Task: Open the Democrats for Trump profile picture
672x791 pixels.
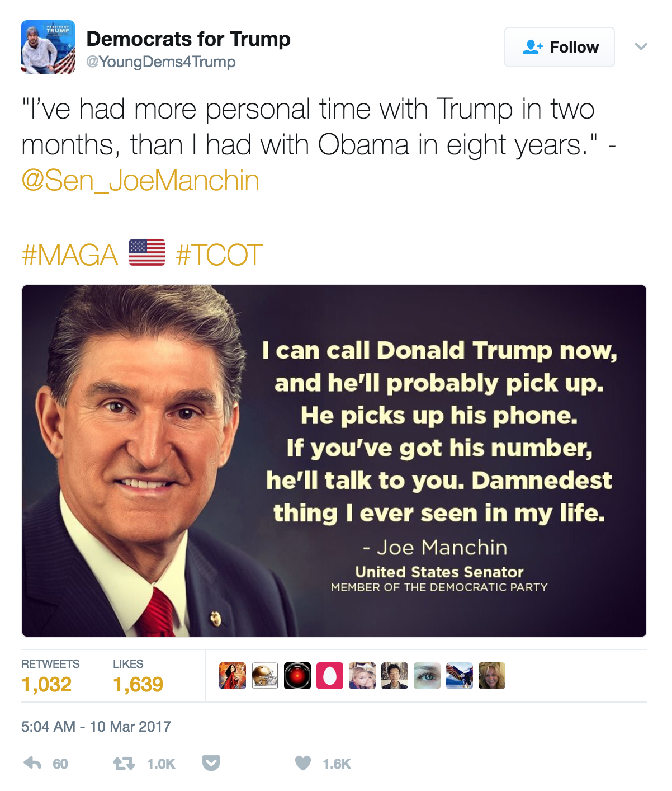Action: (48, 47)
